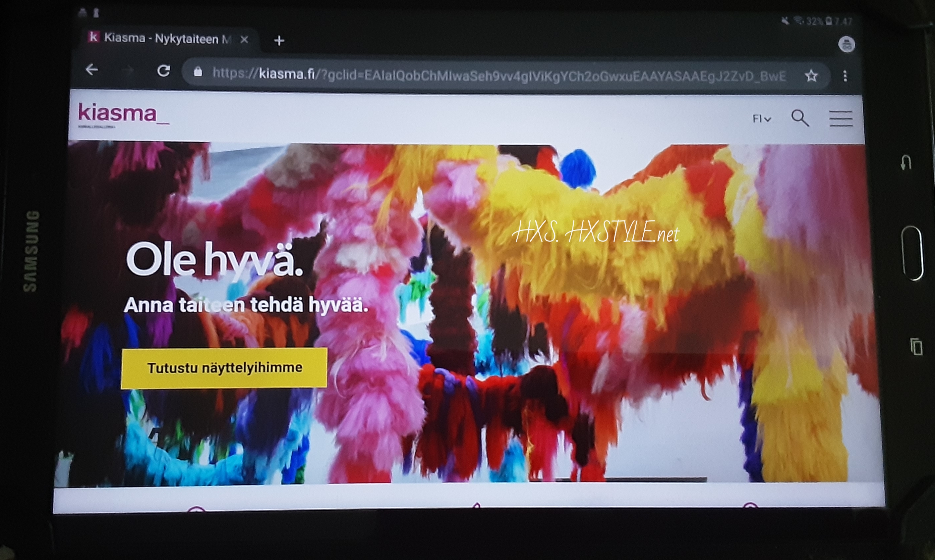Tap the recent apps key on the tablet
This screenshot has height=560, width=935.
pos(916,346)
